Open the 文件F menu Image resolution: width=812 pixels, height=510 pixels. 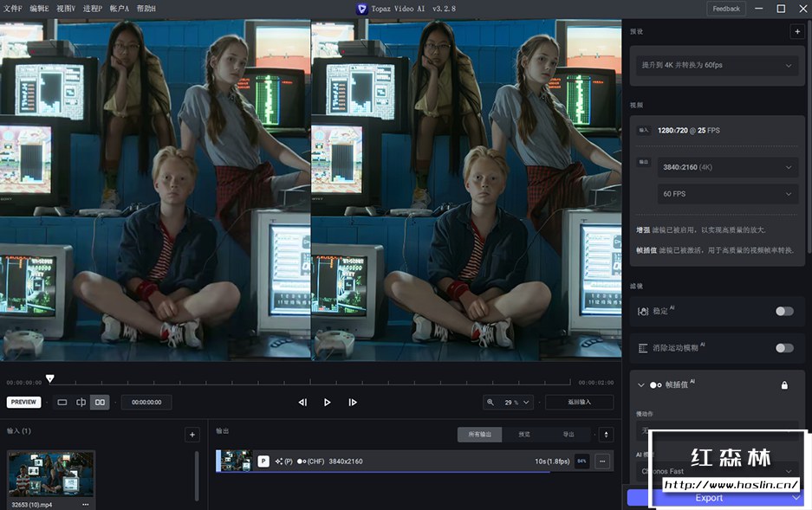click(x=12, y=9)
